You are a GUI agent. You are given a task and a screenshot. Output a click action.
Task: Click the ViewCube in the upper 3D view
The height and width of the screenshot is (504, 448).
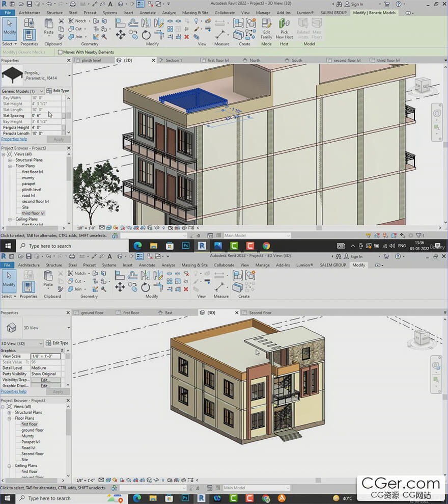click(422, 85)
